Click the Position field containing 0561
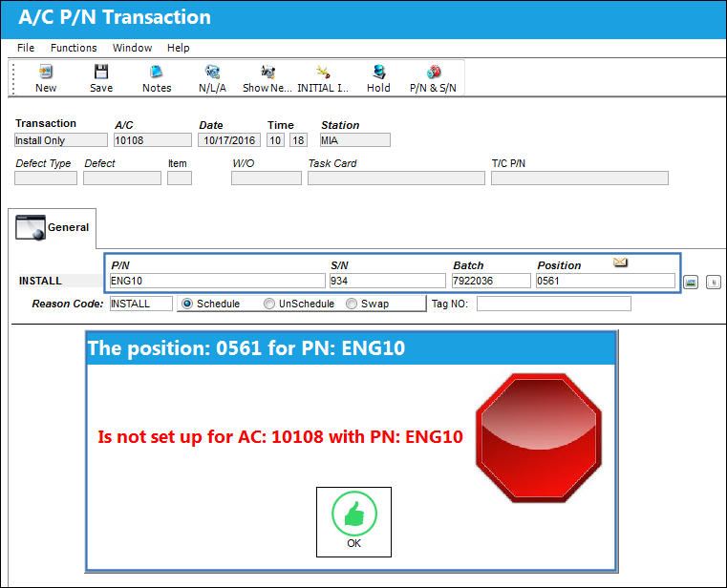The width and height of the screenshot is (727, 588). coord(606,281)
